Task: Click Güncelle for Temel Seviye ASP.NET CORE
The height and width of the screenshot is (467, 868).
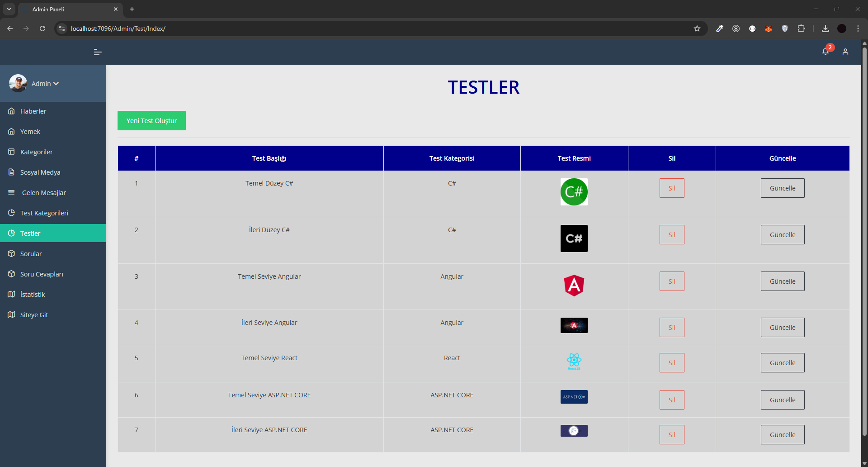Action: [x=783, y=400]
